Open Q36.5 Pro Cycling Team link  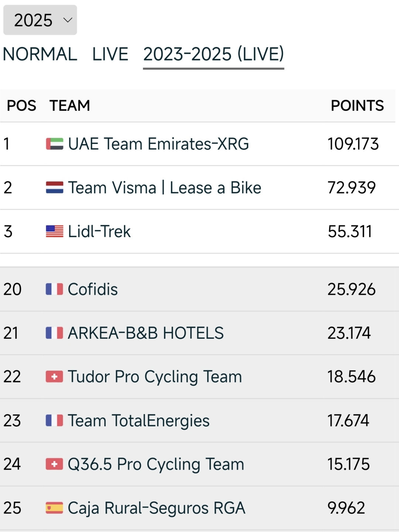pos(156,464)
